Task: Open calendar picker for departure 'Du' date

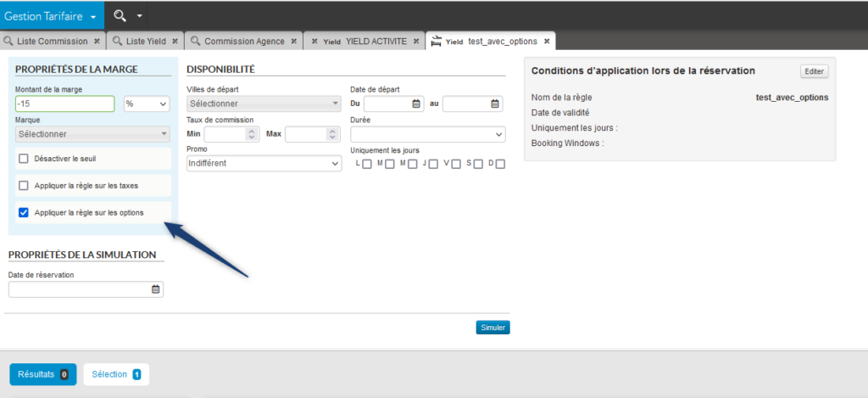Action: [x=416, y=104]
